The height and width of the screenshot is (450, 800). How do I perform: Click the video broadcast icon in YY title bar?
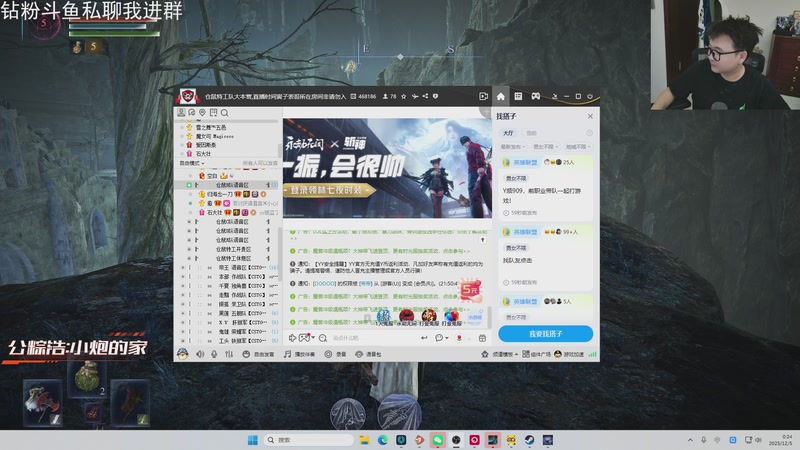click(483, 96)
